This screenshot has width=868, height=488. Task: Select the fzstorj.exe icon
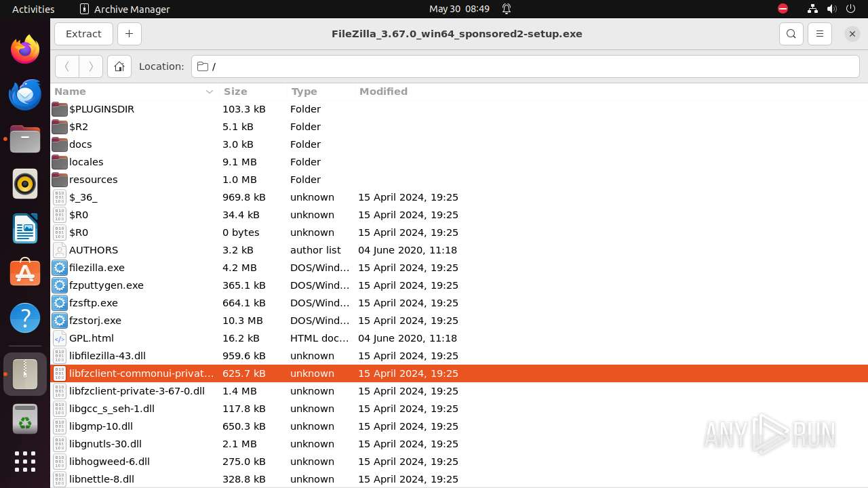(x=60, y=321)
